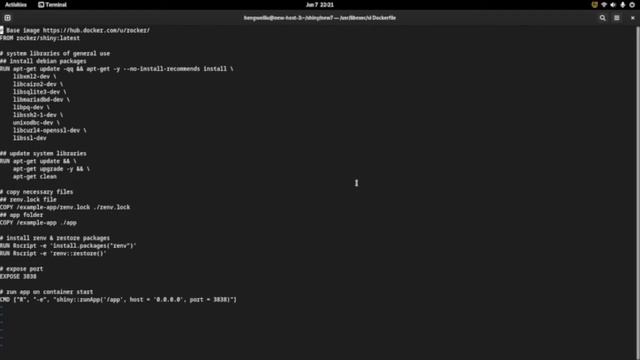Click '## update system libraries' comment
640x360 pixels.
tap(43, 153)
